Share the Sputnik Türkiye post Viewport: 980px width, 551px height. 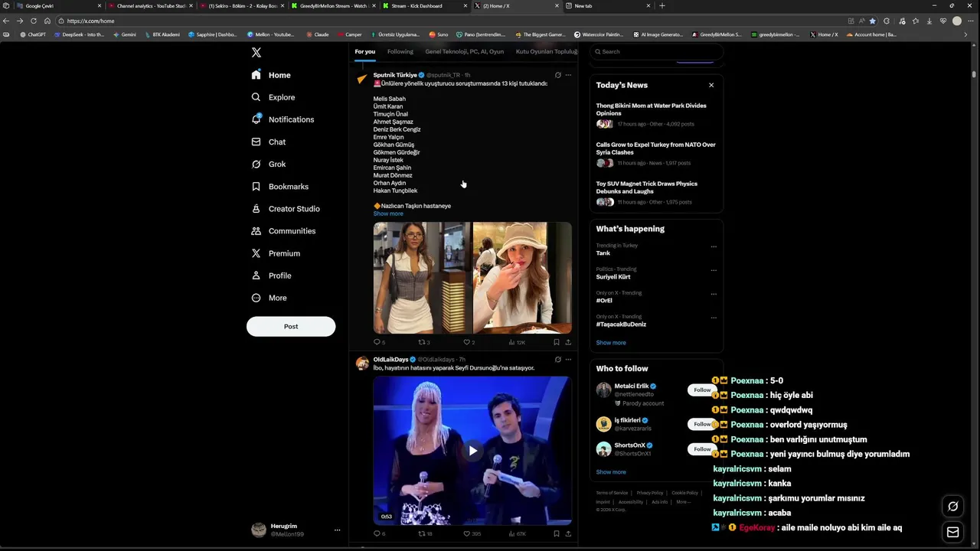568,342
